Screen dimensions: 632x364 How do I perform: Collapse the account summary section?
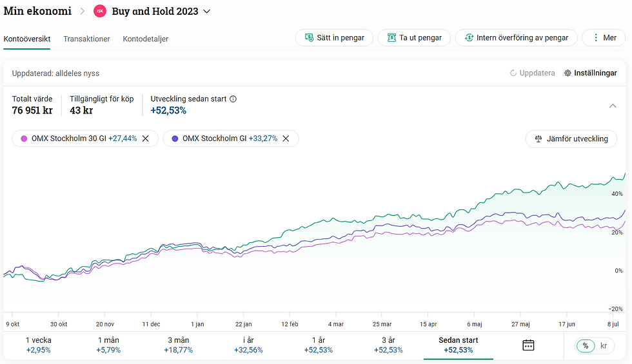(612, 105)
